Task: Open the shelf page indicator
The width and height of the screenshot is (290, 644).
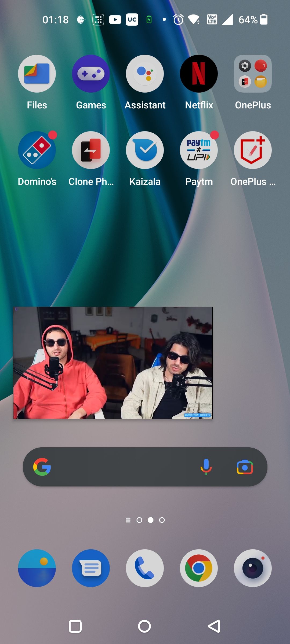Action: (x=128, y=520)
